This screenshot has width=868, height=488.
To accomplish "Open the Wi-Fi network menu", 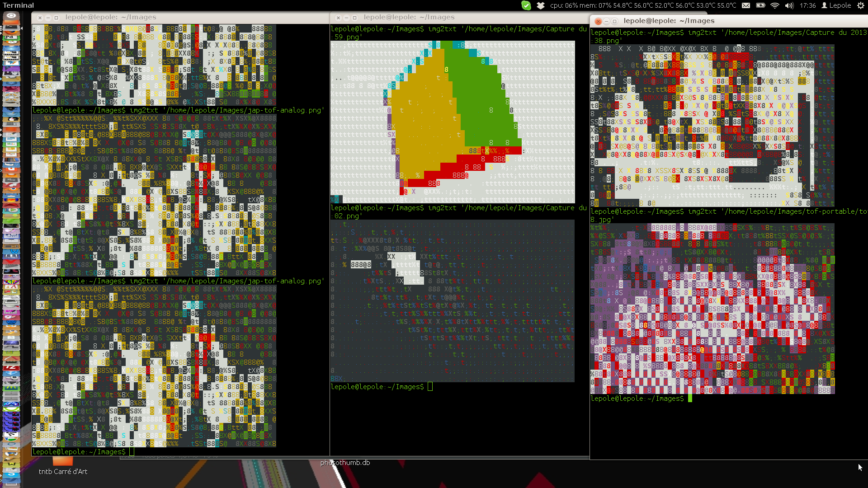I will point(775,5).
